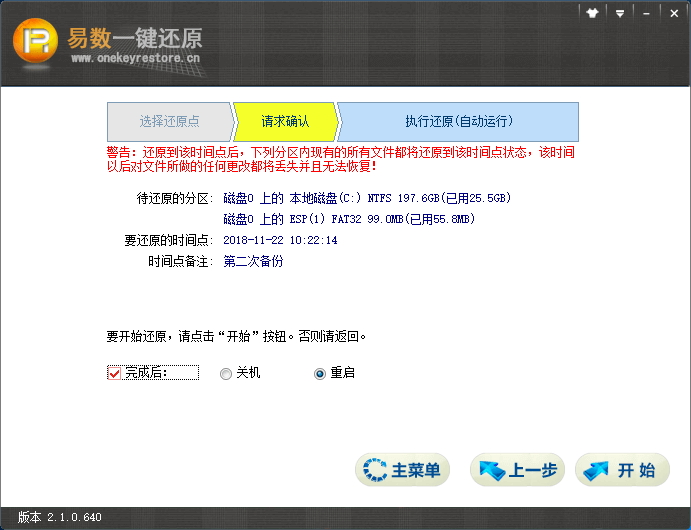Open the title bar dropdown menu arrow
This screenshot has width=691, height=530.
coord(620,13)
